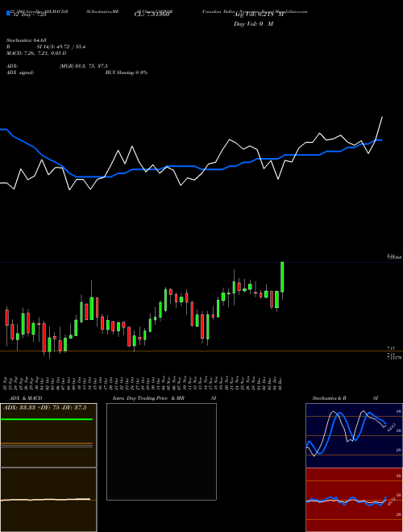
Task: Click the MACD lower panel below ADX
Action: 48,500
